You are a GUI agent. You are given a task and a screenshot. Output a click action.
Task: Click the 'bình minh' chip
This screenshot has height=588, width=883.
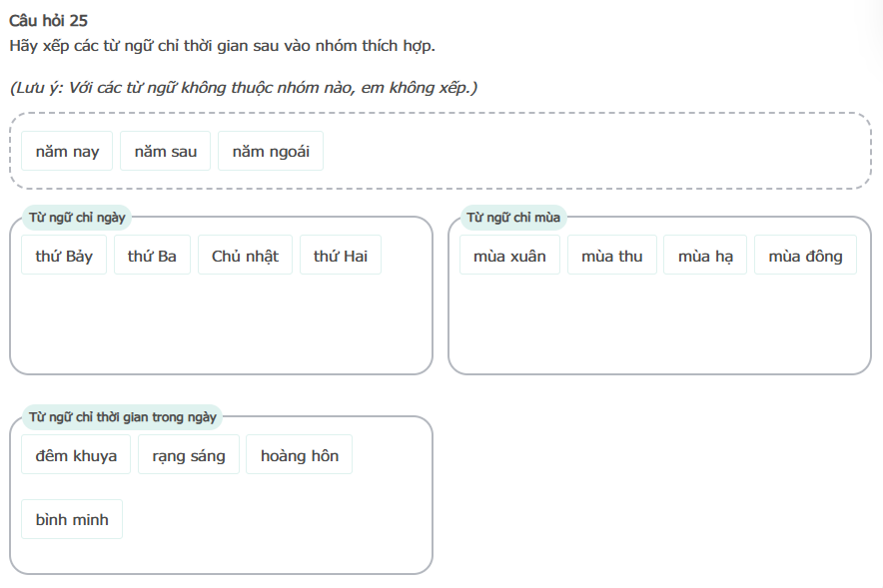click(72, 519)
